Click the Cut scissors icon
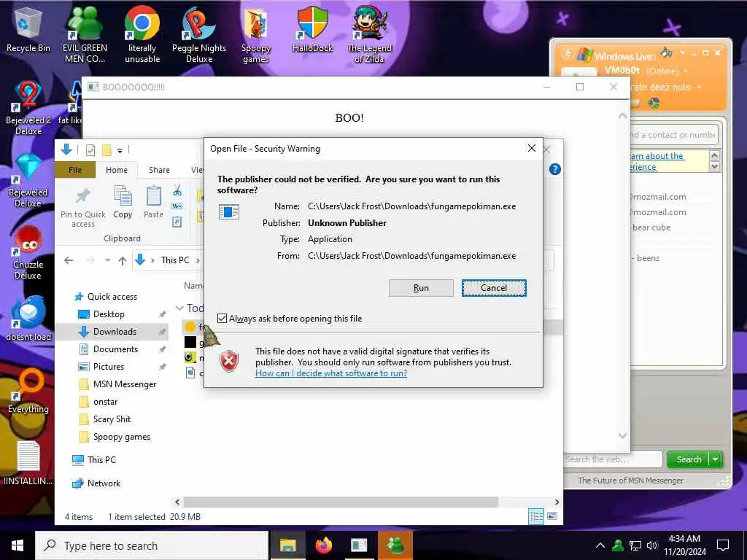The height and width of the screenshot is (560, 747). coord(177,190)
